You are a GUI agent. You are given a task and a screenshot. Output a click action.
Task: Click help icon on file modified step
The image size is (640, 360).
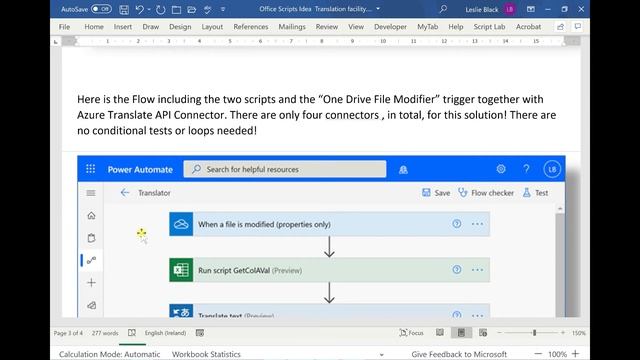coord(457,224)
